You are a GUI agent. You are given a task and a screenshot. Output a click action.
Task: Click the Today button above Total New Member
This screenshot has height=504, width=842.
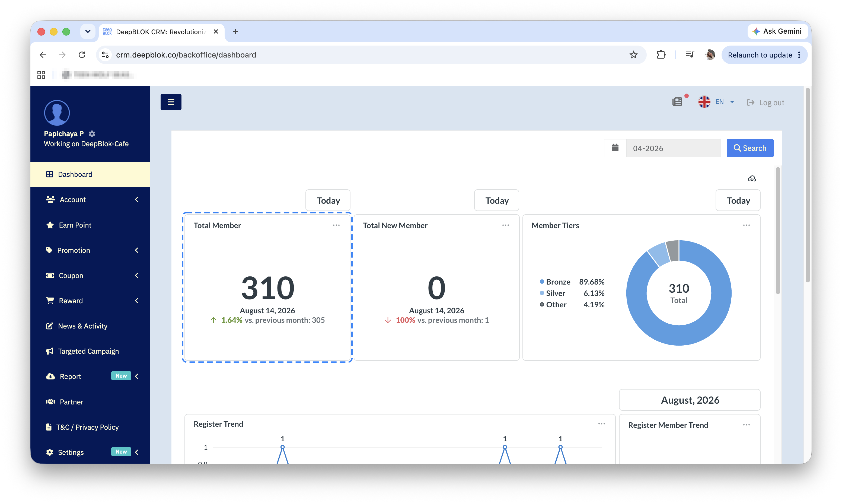(497, 200)
